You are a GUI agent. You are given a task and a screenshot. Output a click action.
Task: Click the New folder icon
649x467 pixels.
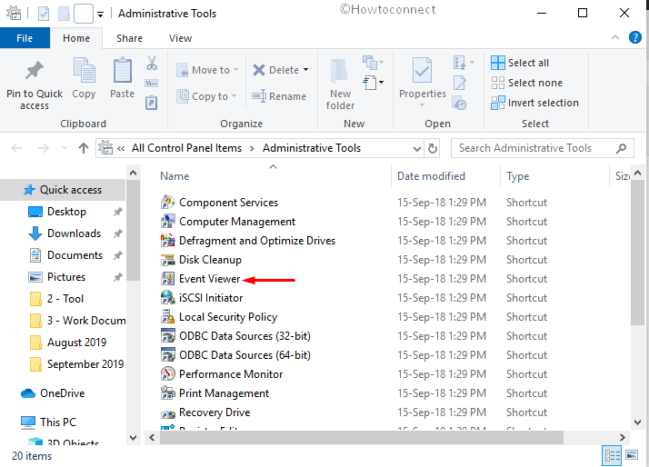tap(339, 71)
